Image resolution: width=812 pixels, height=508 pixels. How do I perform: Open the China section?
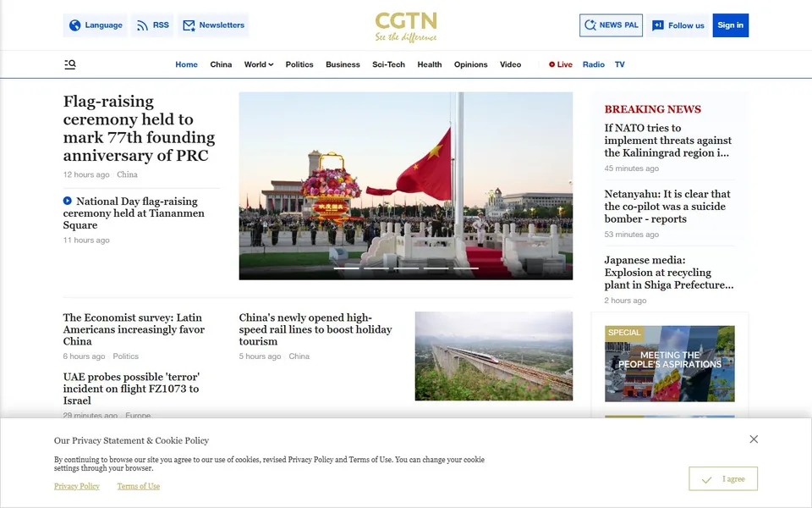click(x=221, y=64)
